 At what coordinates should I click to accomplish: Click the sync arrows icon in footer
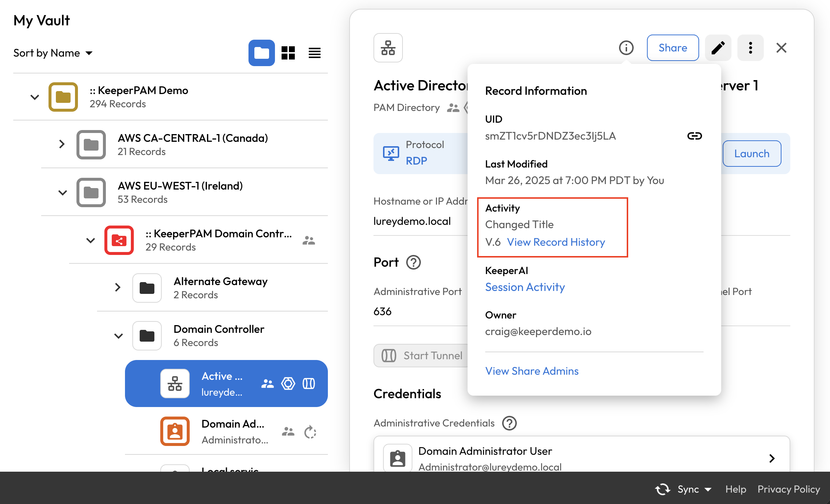663,489
